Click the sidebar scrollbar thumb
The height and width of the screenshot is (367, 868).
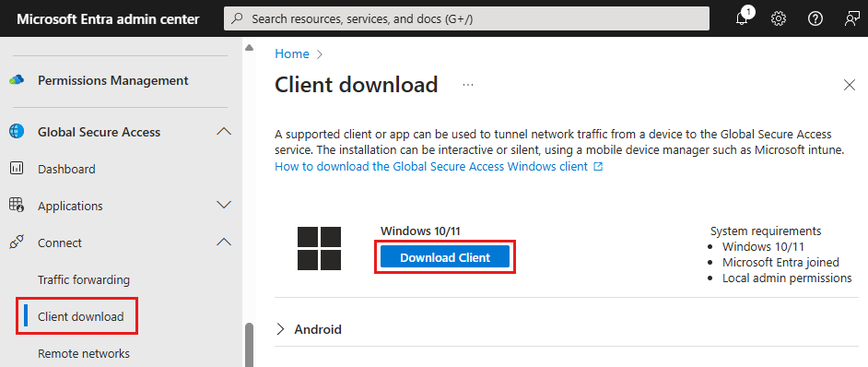pos(249,344)
